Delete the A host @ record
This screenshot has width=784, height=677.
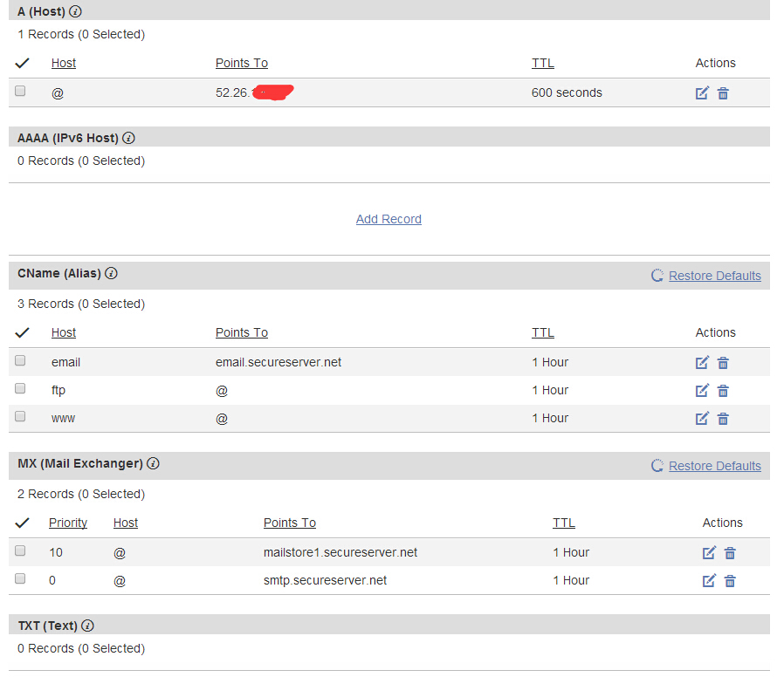[723, 92]
